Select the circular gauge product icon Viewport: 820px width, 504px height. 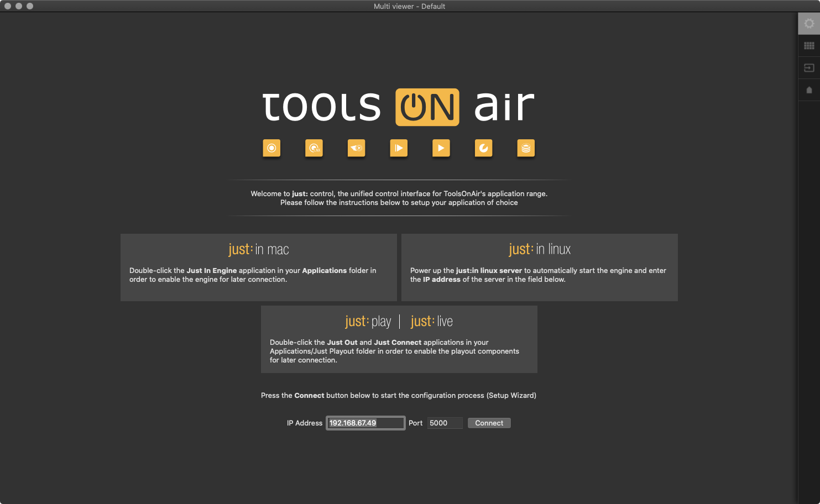click(483, 148)
